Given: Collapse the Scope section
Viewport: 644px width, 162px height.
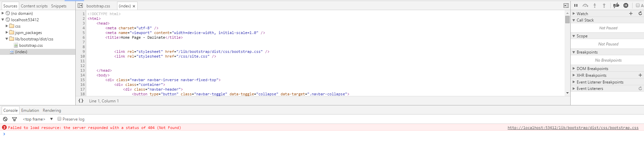Looking at the screenshot, I should 574,36.
